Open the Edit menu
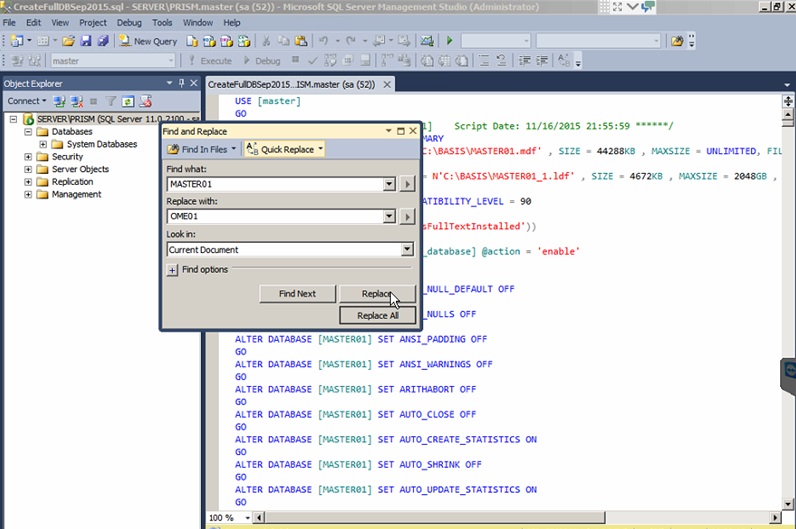The width and height of the screenshot is (796, 529). click(34, 23)
